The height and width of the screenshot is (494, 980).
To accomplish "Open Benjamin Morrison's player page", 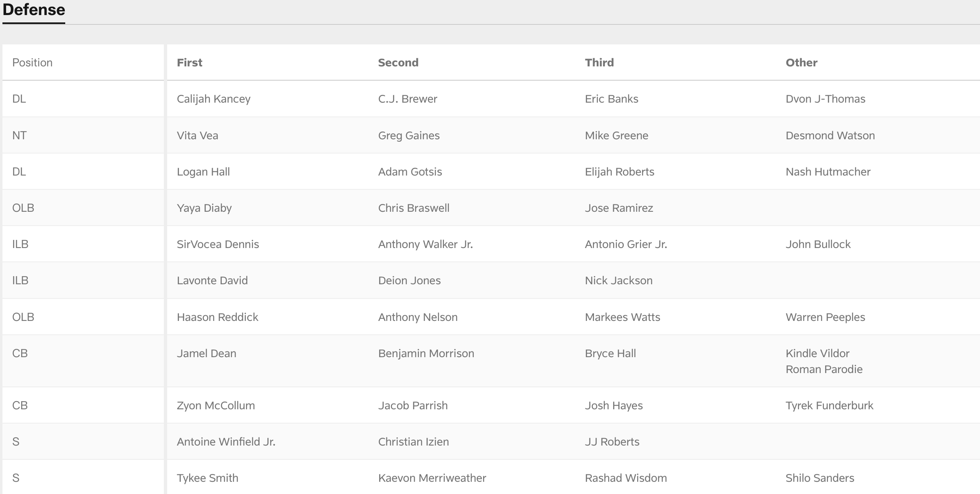I will pos(426,353).
